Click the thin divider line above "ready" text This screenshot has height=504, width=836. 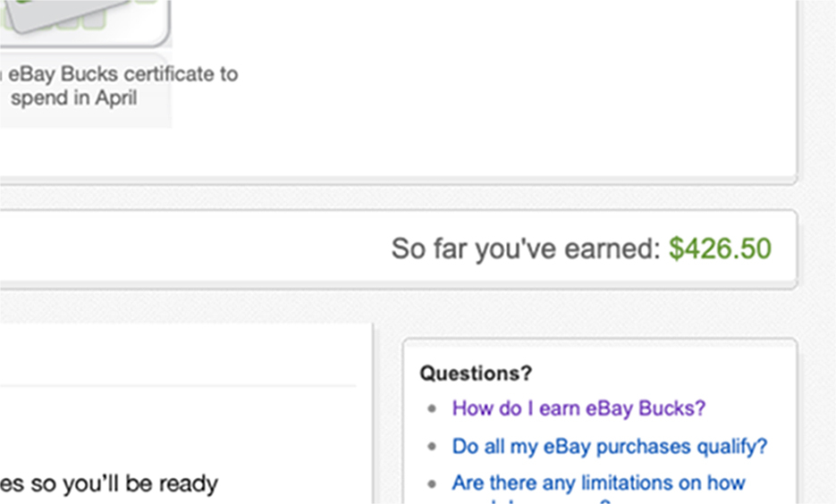[178, 386]
